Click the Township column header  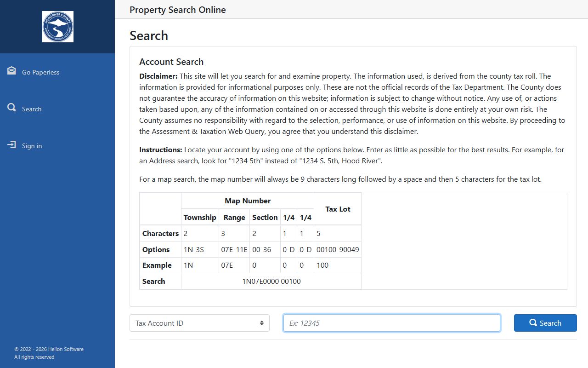tap(200, 217)
